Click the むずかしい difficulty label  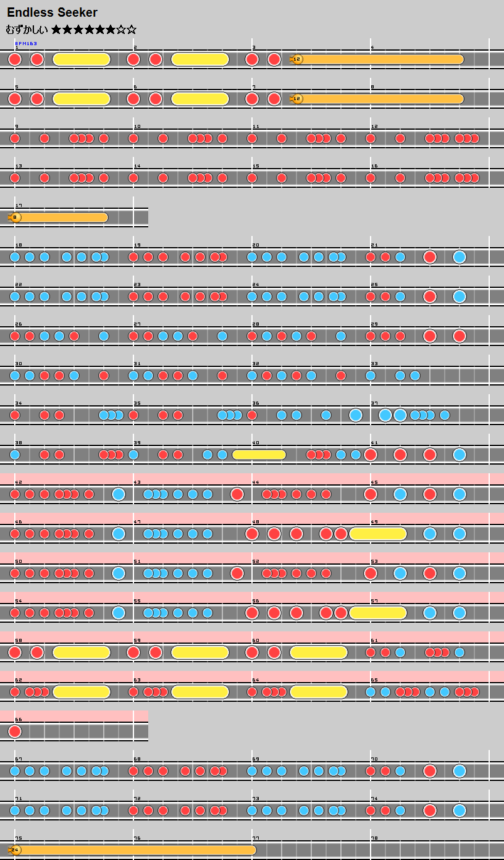(x=27, y=29)
